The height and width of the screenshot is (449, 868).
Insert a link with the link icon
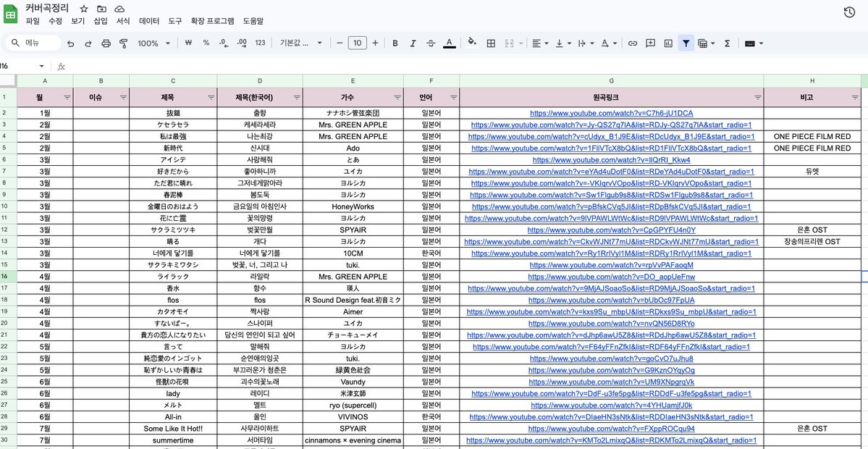point(632,43)
